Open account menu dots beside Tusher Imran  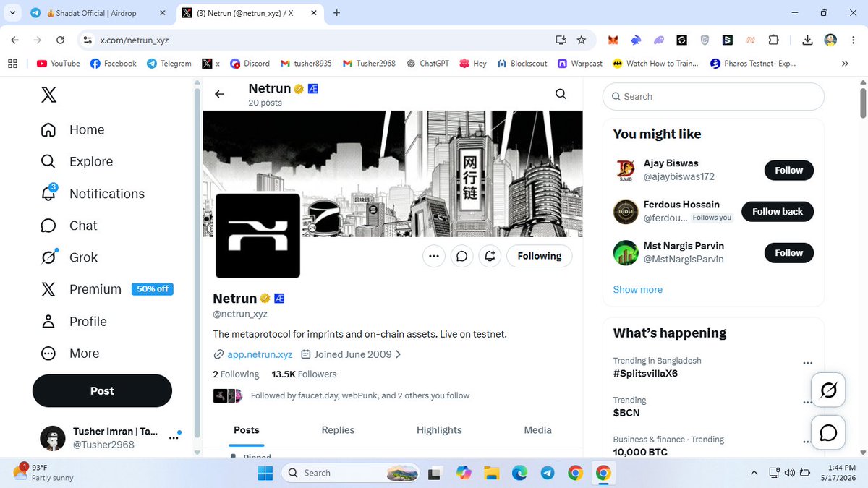tap(174, 437)
